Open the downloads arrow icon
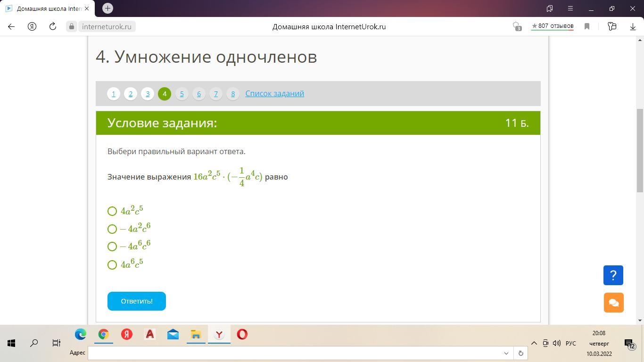644x362 pixels. 633,27
